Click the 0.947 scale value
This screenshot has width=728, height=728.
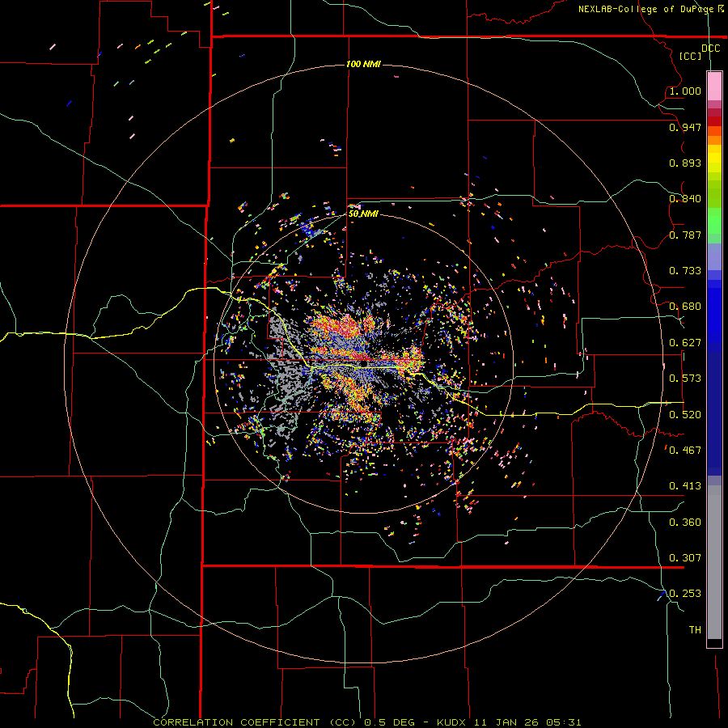click(685, 127)
